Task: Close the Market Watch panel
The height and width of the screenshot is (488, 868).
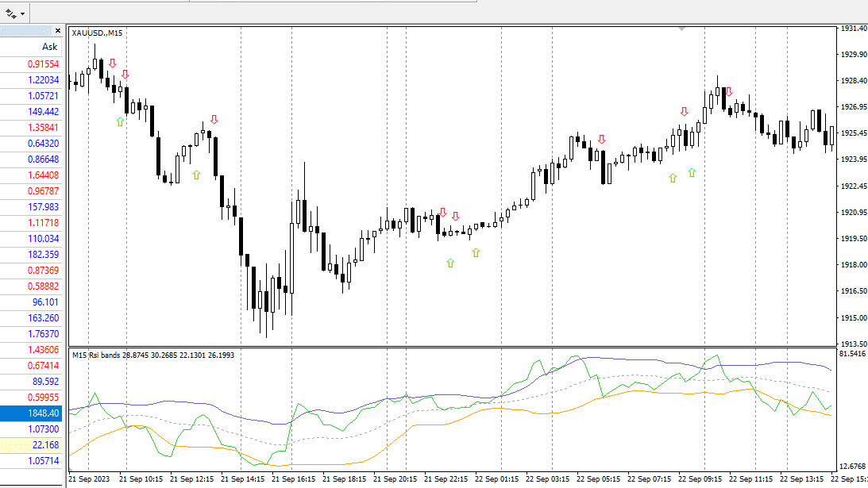Action: click(x=57, y=31)
